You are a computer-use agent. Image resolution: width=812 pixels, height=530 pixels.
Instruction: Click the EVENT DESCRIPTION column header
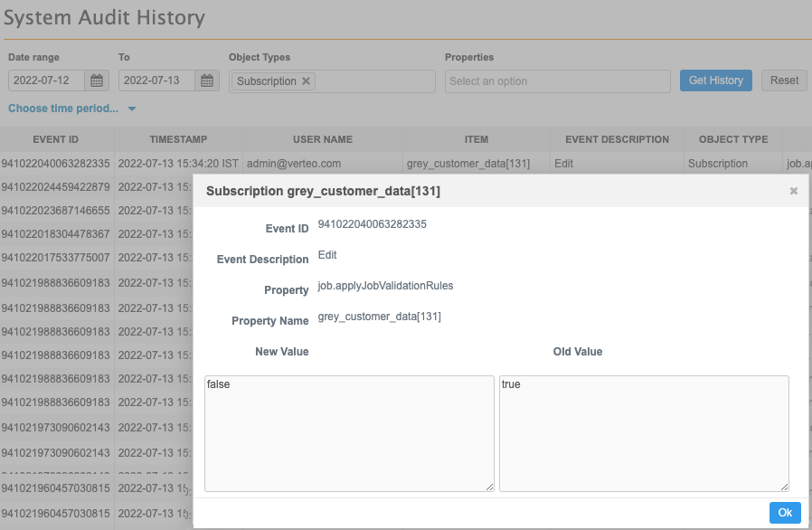[617, 140]
